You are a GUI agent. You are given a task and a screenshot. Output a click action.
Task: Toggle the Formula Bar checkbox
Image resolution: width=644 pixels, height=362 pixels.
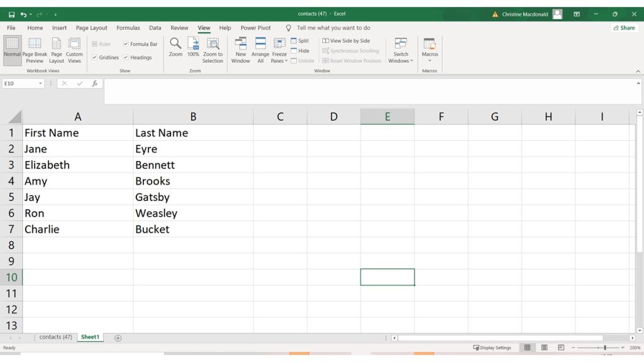pos(126,45)
